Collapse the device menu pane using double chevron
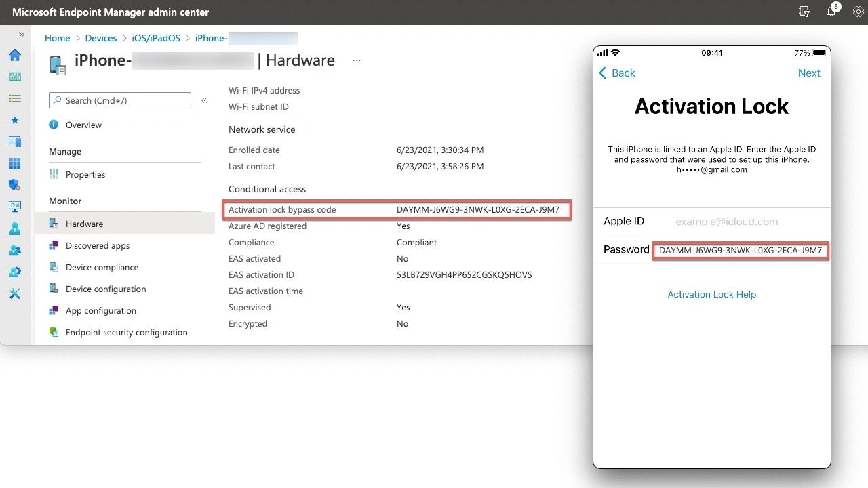Viewport: 868px width, 488px height. pyautogui.click(x=204, y=100)
